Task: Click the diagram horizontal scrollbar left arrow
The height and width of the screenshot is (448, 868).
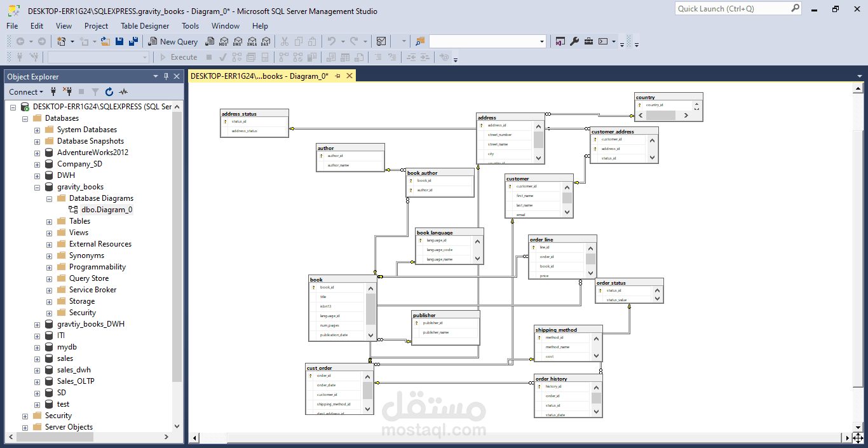Action: pyautogui.click(x=196, y=438)
